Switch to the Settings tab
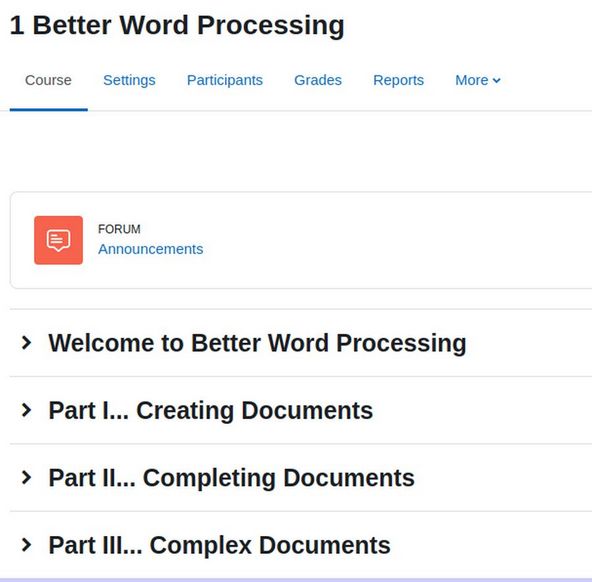Image resolution: width=592 pixels, height=582 pixels. click(129, 80)
